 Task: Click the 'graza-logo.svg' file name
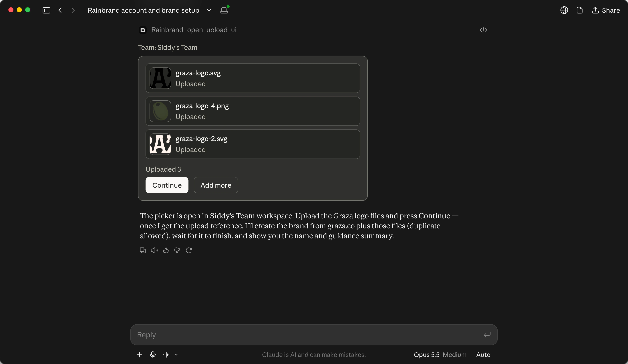coord(198,73)
